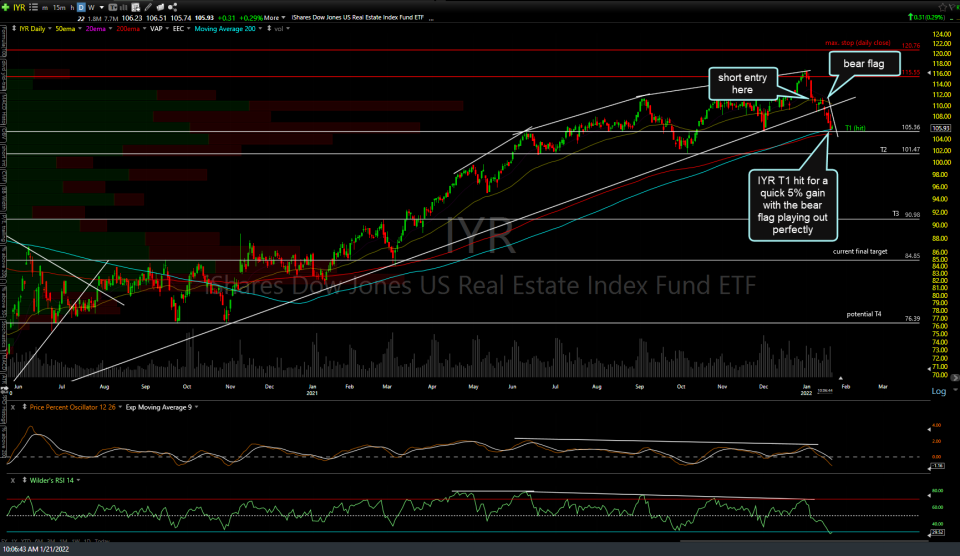
Task: Click the IYR Daily plot label
Action: point(32,28)
